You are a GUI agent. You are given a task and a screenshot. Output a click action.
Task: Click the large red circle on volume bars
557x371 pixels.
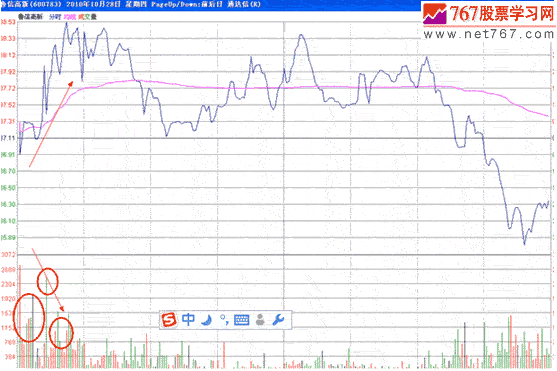pos(29,318)
